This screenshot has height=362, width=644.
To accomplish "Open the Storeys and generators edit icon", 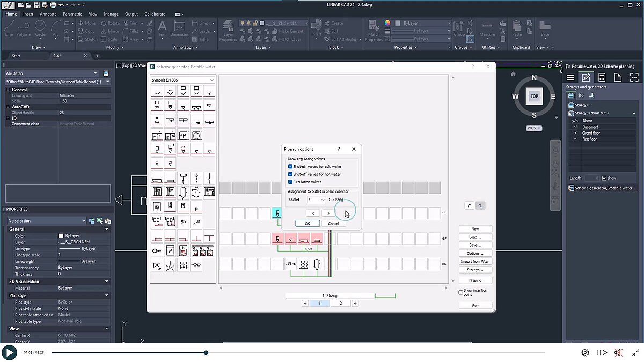I will point(585,77).
